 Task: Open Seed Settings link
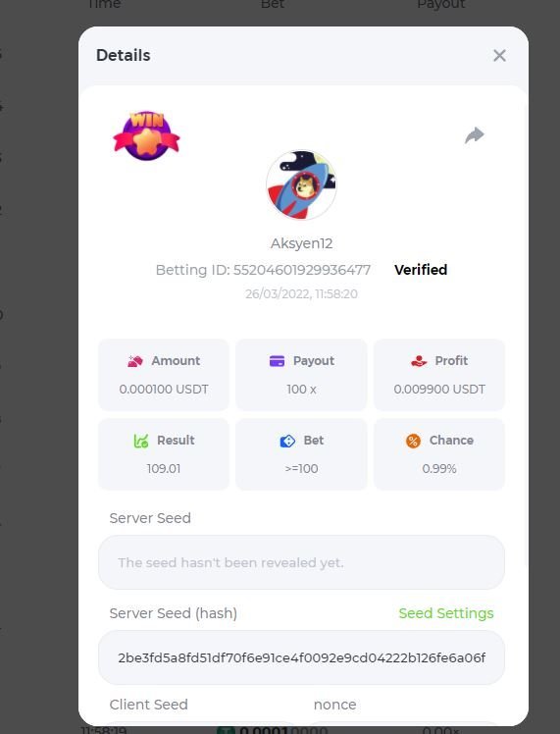coord(446,613)
